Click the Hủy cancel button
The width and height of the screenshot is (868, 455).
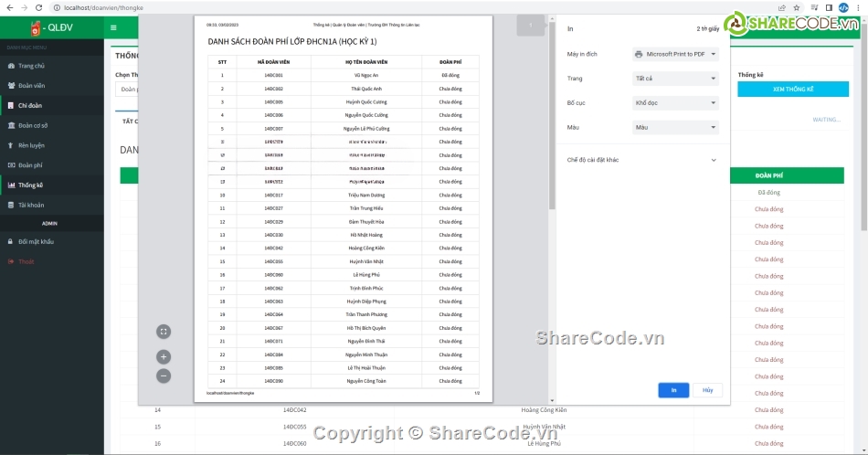tap(708, 390)
